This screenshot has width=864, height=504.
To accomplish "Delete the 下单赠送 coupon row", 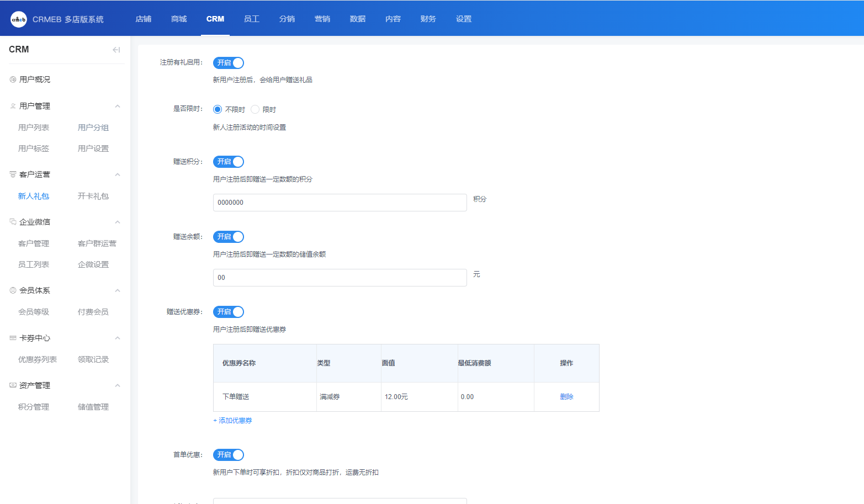I will point(566,397).
